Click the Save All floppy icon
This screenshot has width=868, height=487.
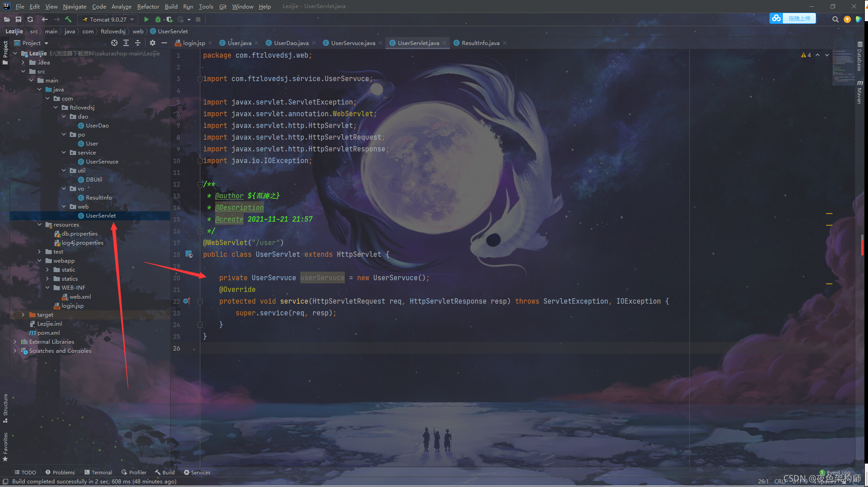18,19
